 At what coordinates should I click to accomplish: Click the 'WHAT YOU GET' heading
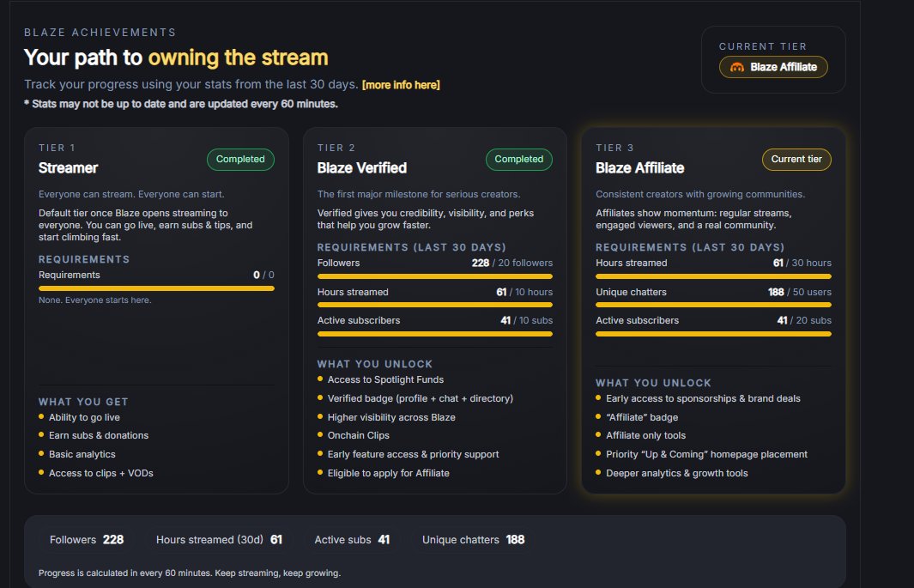[x=83, y=402]
